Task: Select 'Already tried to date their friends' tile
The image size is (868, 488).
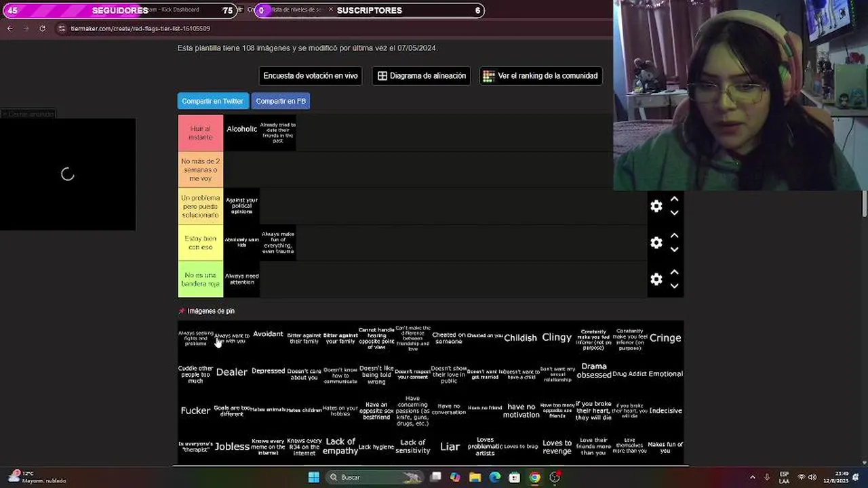Action: pos(278,133)
